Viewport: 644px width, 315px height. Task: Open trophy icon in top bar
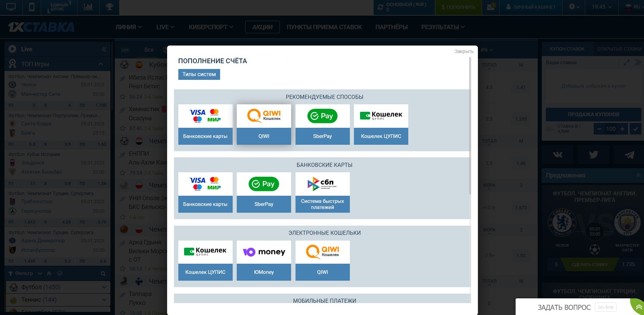(x=109, y=7)
